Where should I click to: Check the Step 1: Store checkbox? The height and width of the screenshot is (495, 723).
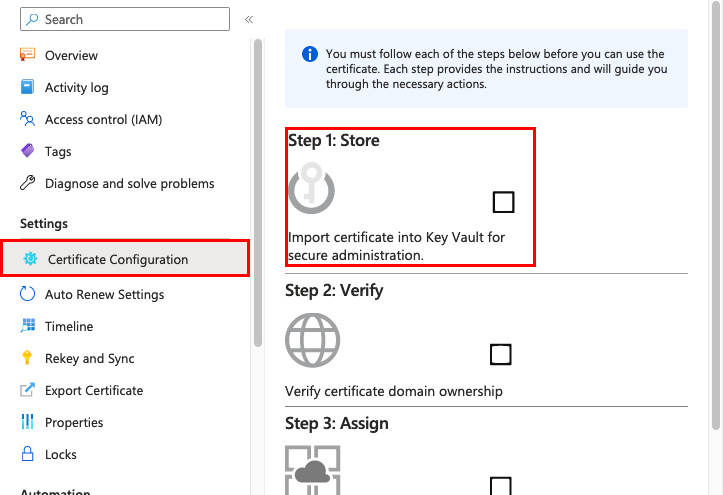click(504, 202)
